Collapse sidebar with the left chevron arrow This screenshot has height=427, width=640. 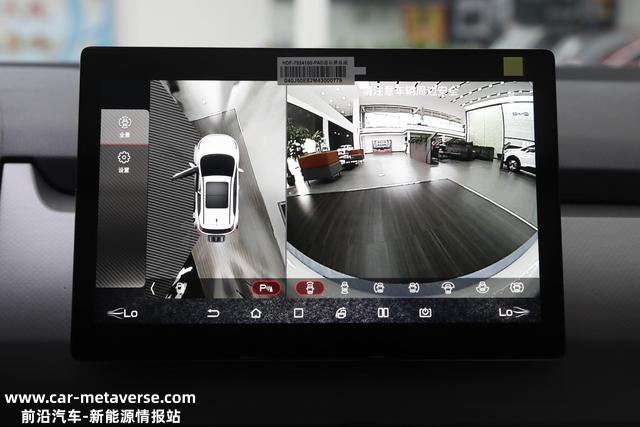pyautogui.click(x=153, y=289)
